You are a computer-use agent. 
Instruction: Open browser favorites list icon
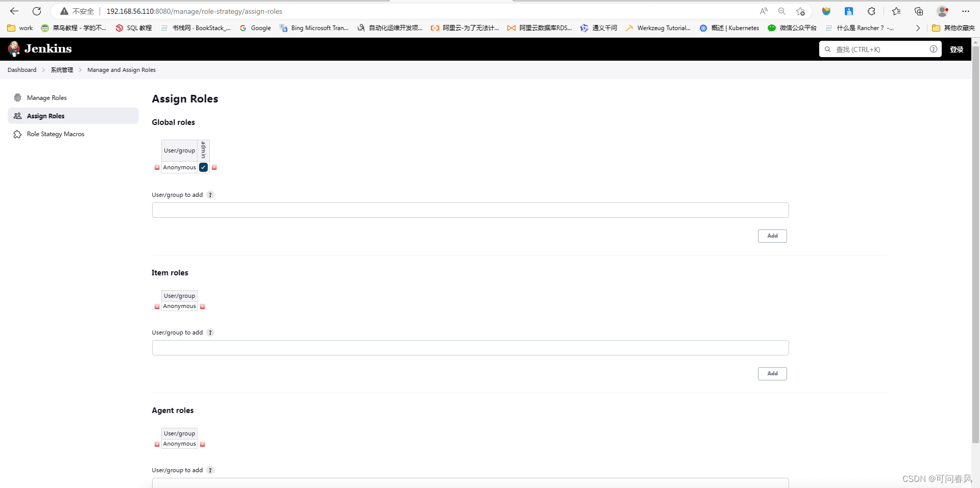coord(896,11)
